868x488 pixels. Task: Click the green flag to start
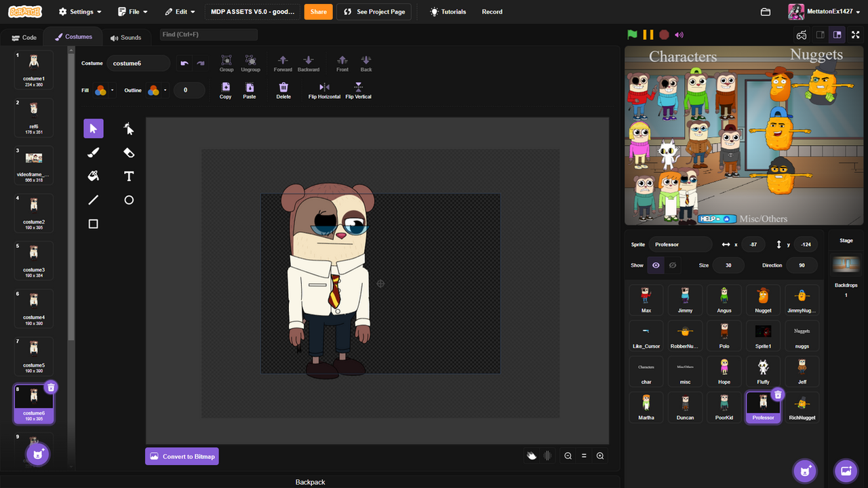632,35
